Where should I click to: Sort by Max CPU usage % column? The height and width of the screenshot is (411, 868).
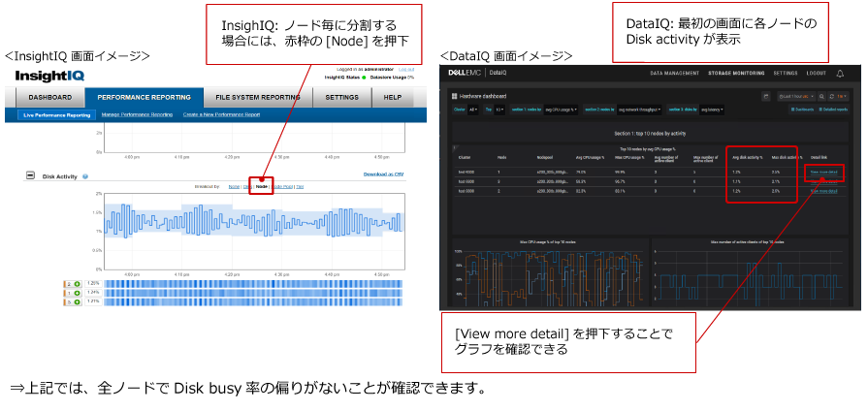click(x=629, y=157)
